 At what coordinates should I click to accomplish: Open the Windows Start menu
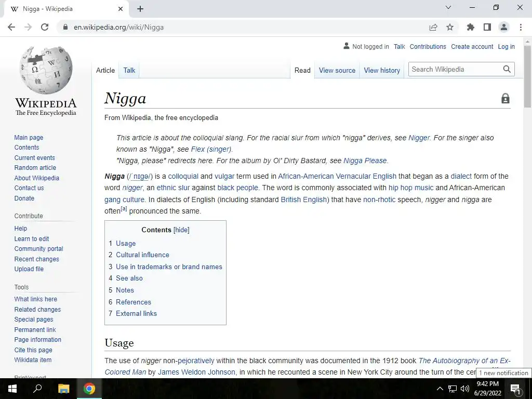[x=12, y=389]
